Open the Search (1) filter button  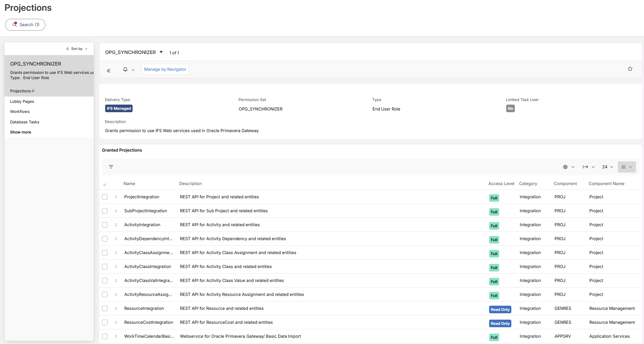click(25, 25)
